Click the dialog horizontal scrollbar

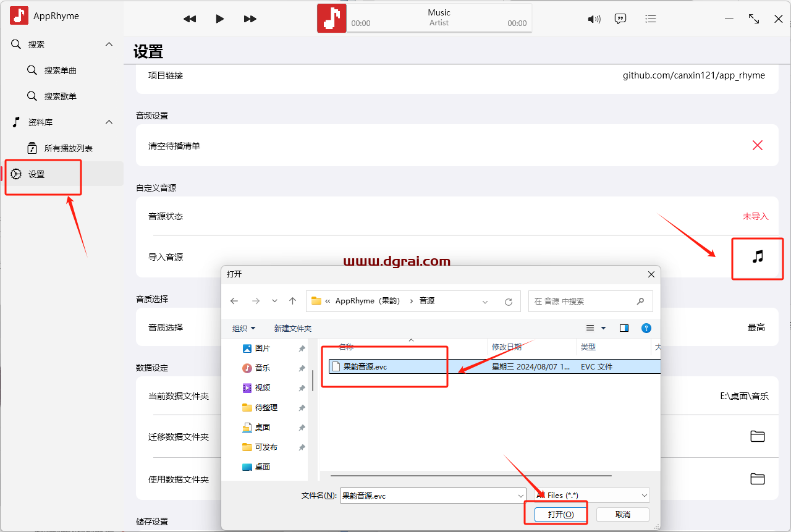click(x=471, y=476)
